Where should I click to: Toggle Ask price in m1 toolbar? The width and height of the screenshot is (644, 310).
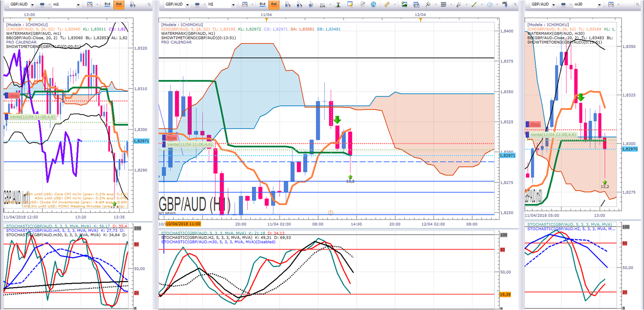click(x=119, y=4)
